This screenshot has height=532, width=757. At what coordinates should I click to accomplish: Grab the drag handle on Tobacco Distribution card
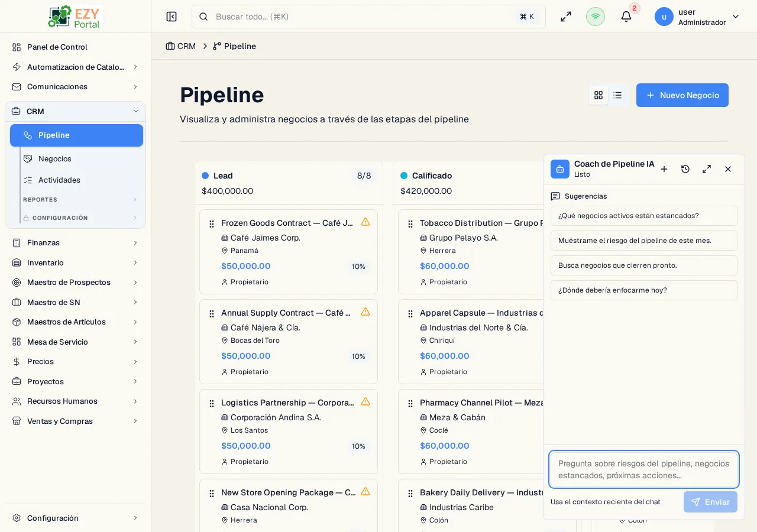(410, 224)
